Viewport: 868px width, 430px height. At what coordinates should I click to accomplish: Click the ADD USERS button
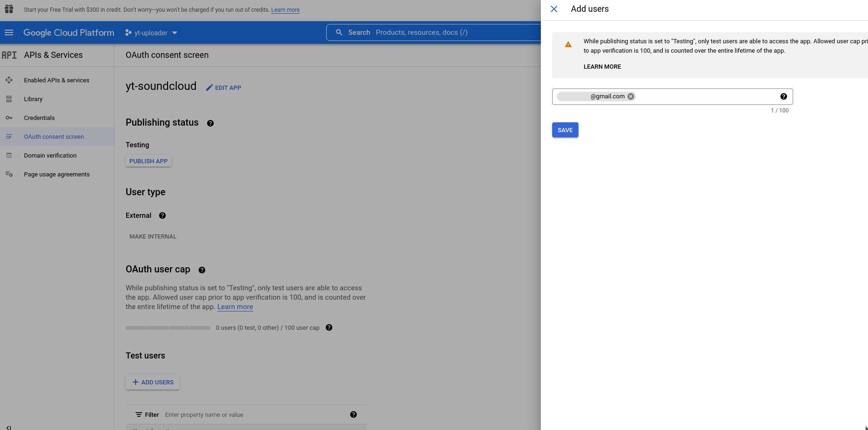click(153, 382)
